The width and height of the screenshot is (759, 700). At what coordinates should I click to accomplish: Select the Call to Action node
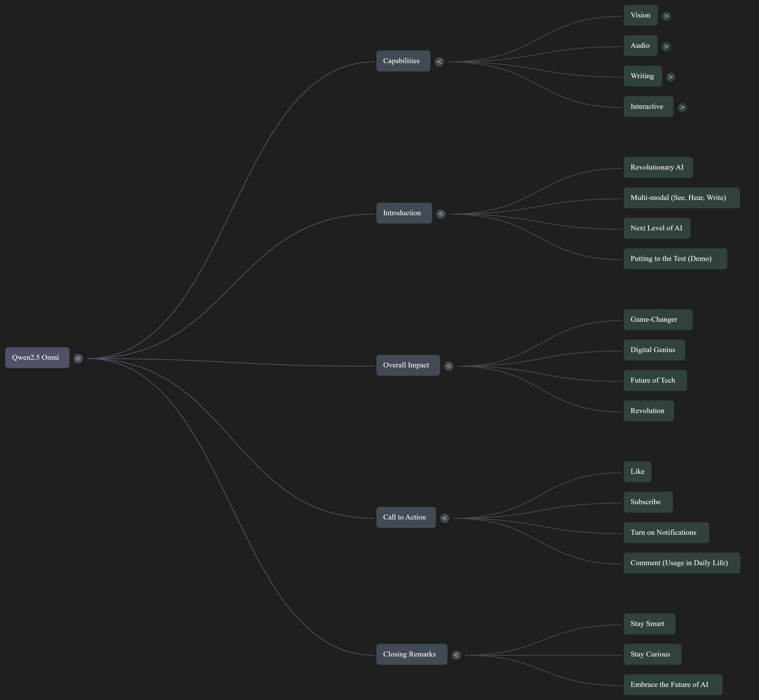(x=406, y=517)
